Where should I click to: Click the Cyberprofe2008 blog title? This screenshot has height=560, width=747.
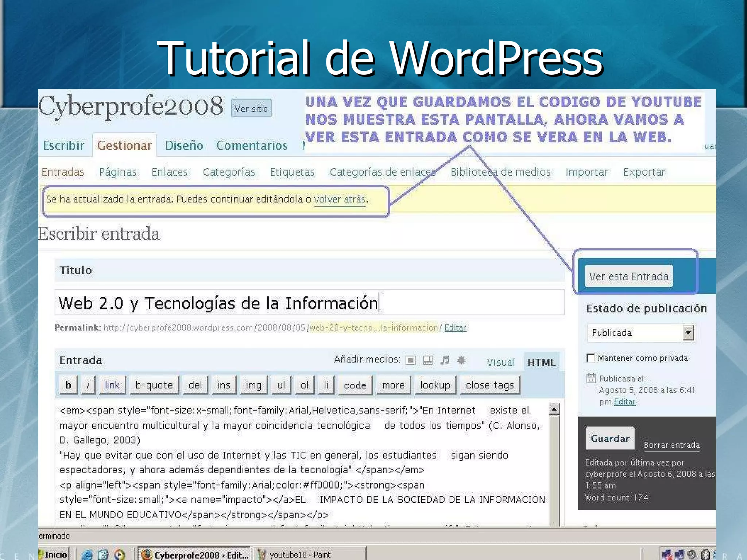(x=131, y=106)
